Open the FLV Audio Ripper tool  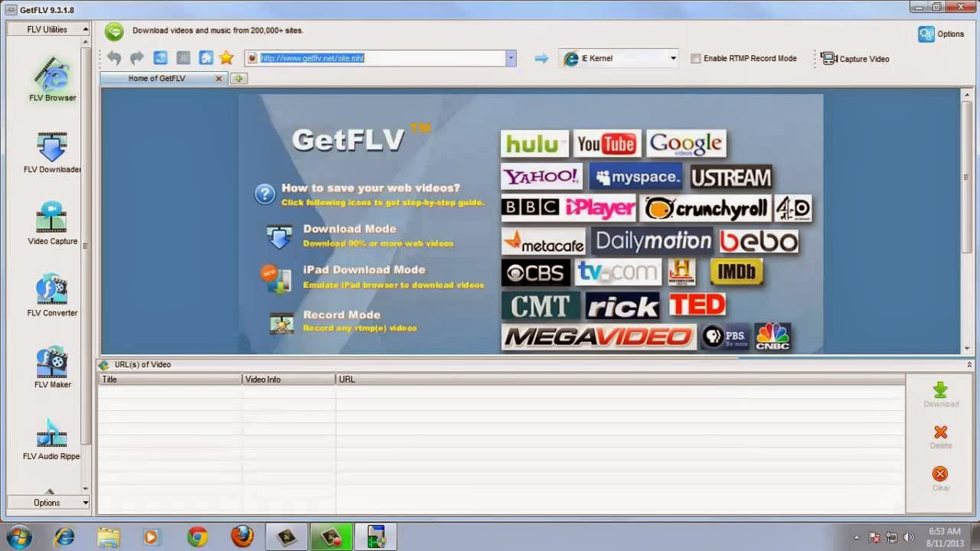[51, 439]
